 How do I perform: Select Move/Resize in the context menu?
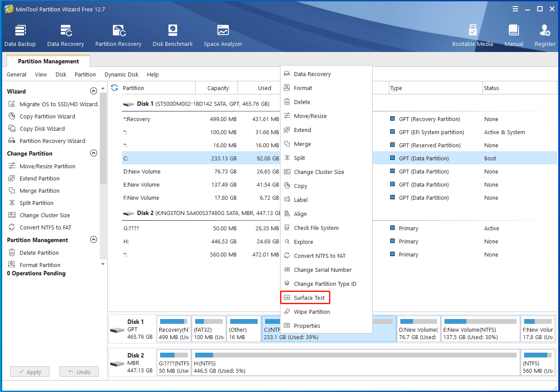pos(326,116)
